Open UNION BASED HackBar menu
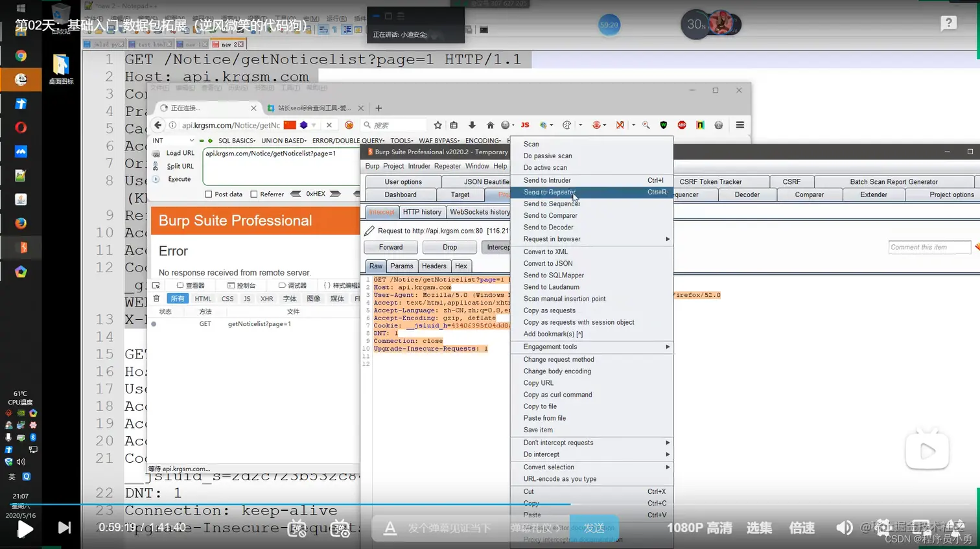This screenshot has height=549, width=980. point(284,140)
